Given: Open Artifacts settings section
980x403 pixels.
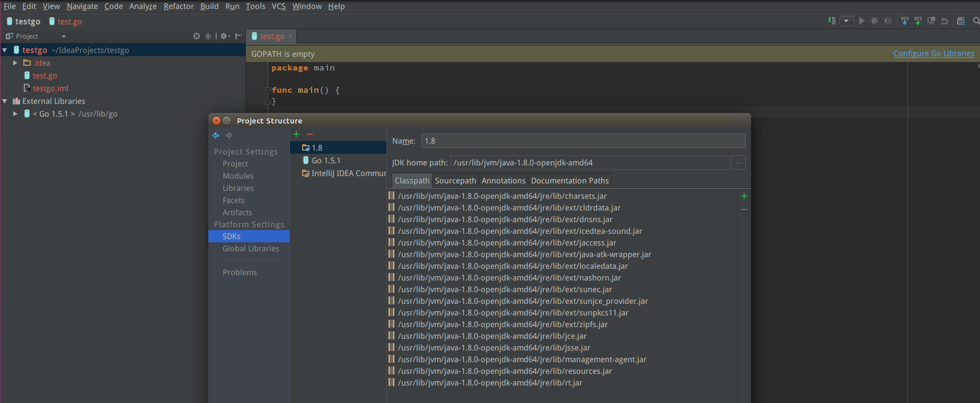Looking at the screenshot, I should [x=237, y=212].
